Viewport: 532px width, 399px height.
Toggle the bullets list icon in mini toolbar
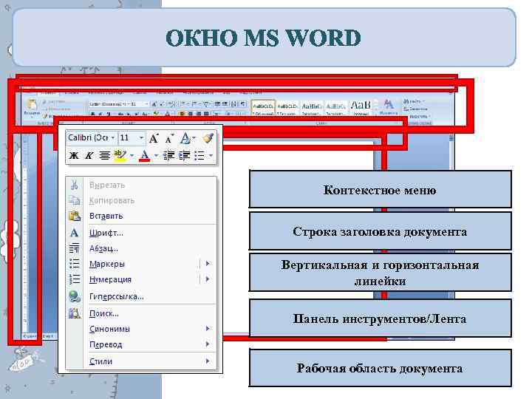(x=199, y=156)
